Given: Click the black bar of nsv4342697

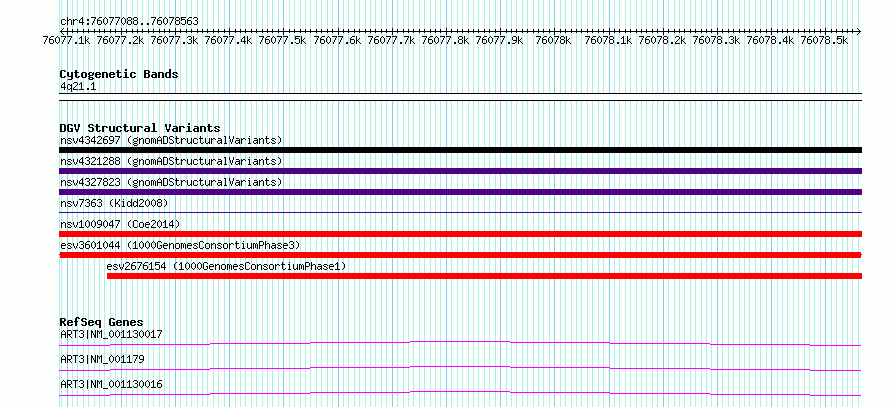Looking at the screenshot, I should click(460, 150).
